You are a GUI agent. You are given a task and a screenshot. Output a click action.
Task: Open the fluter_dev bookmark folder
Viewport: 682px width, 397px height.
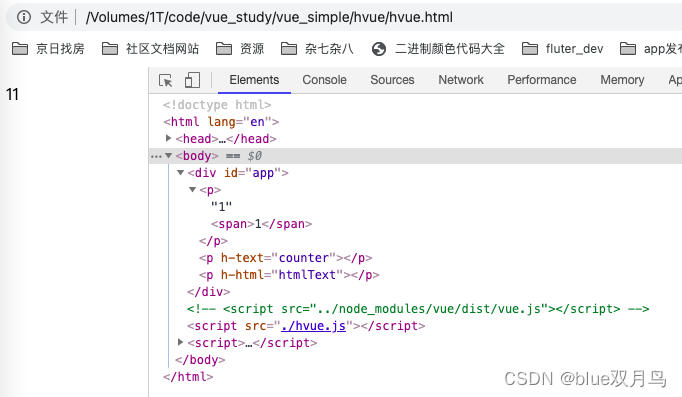(562, 48)
